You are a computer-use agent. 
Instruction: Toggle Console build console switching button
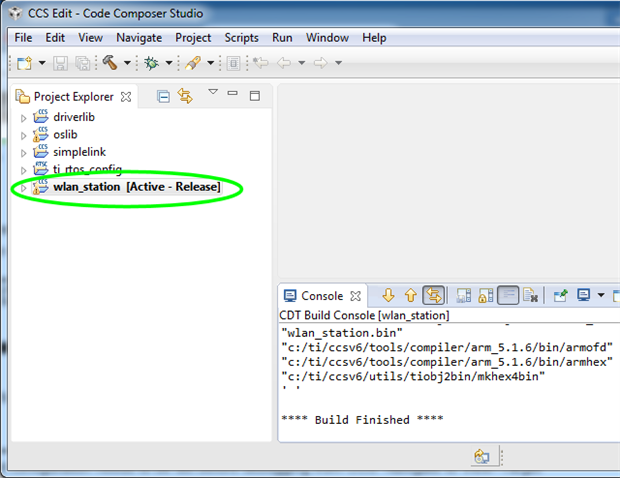[x=434, y=295]
